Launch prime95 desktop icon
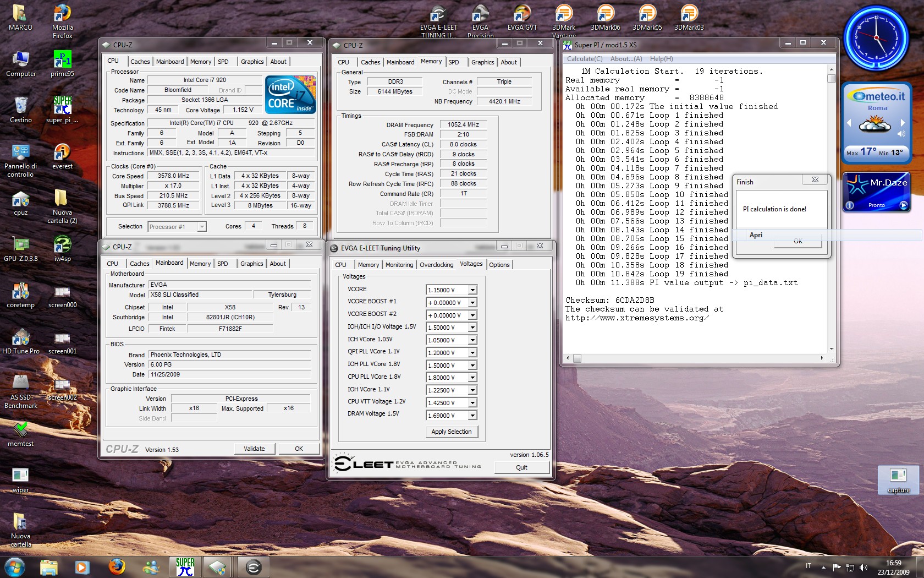Viewport: 924px width, 578px height. tap(62, 64)
